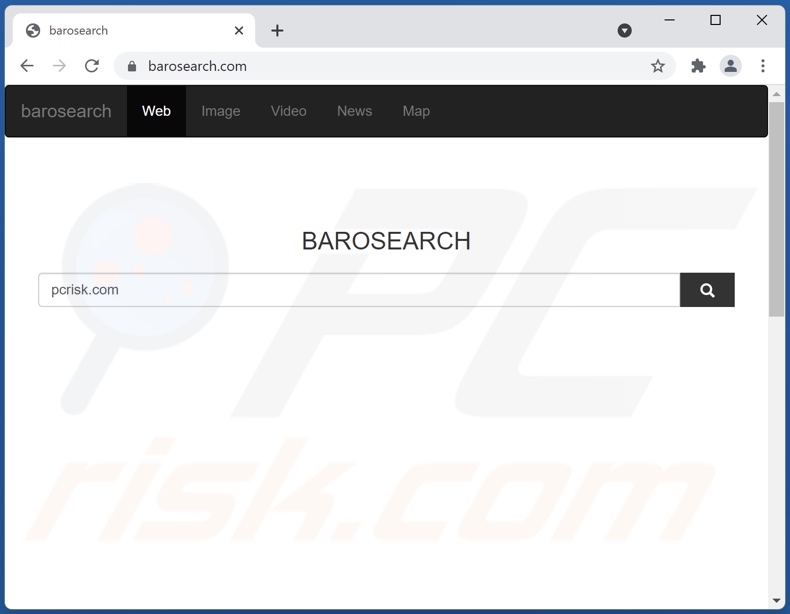This screenshot has height=614, width=790.
Task: Open the Map search tab
Action: [416, 111]
